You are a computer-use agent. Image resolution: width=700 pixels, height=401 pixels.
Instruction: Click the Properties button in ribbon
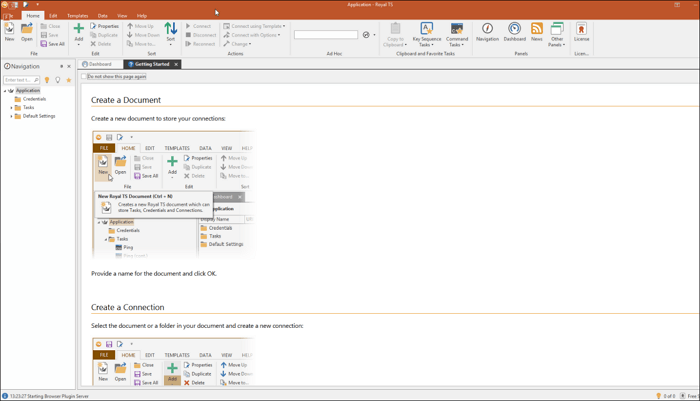(106, 26)
